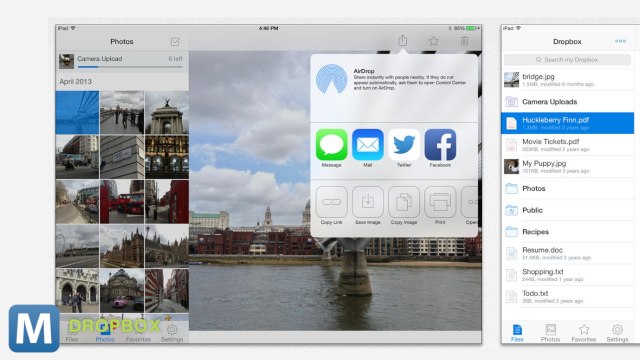Switch to Files tab in right panel

tap(517, 333)
